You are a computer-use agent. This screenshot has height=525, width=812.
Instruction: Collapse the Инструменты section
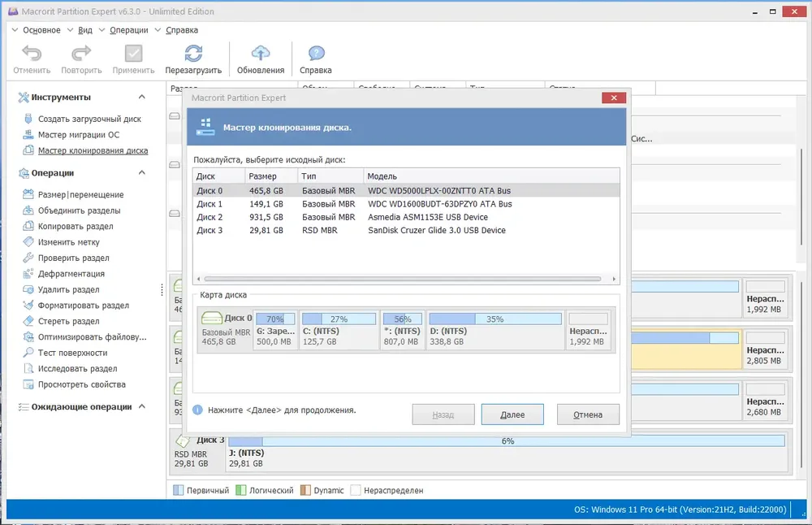[142, 97]
